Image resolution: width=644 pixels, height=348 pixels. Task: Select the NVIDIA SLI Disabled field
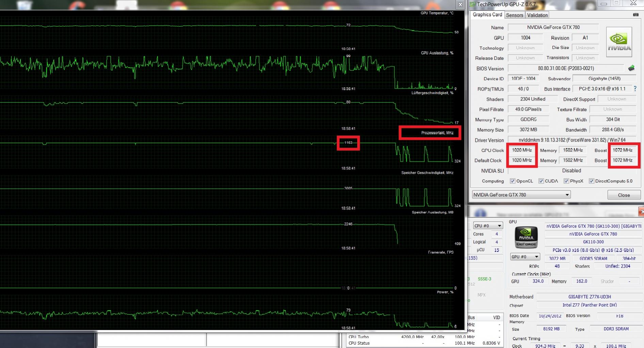[572, 170]
